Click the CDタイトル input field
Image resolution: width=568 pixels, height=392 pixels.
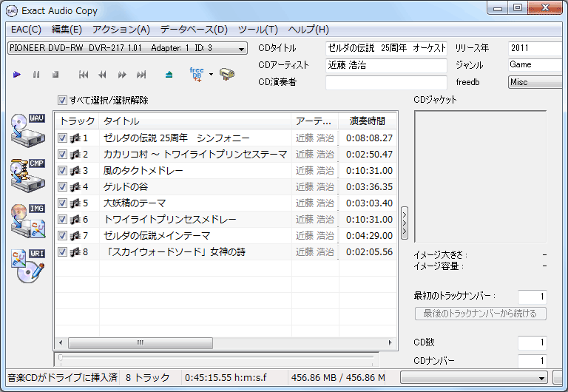386,48
